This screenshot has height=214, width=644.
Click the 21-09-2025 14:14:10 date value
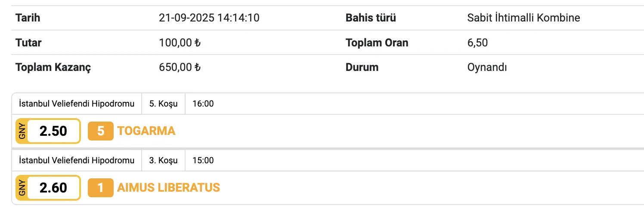click(209, 18)
